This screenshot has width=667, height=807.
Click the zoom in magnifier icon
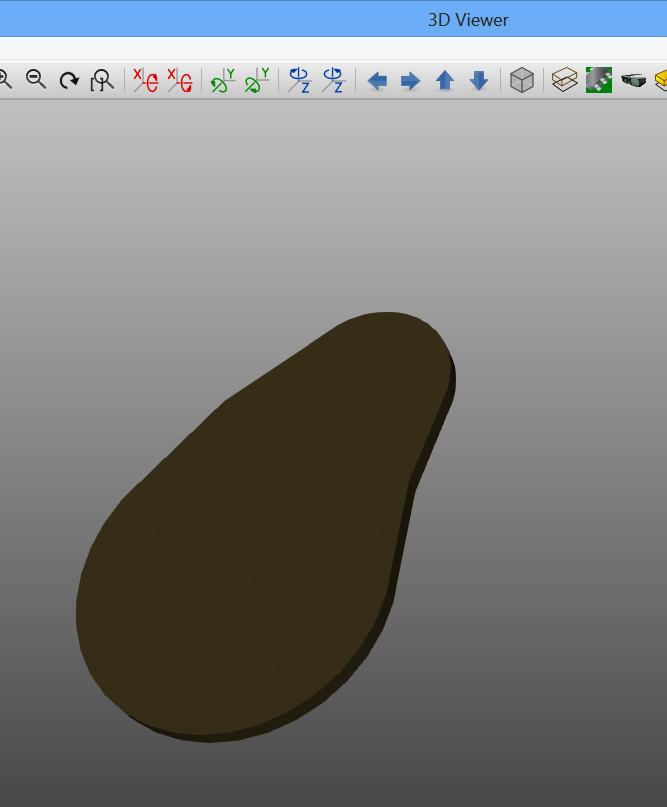[4, 80]
